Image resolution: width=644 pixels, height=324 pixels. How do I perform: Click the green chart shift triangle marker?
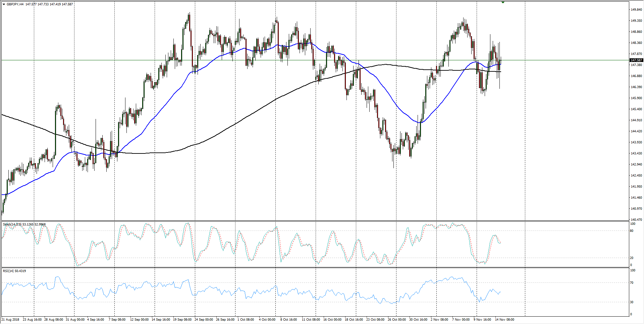point(503,2)
